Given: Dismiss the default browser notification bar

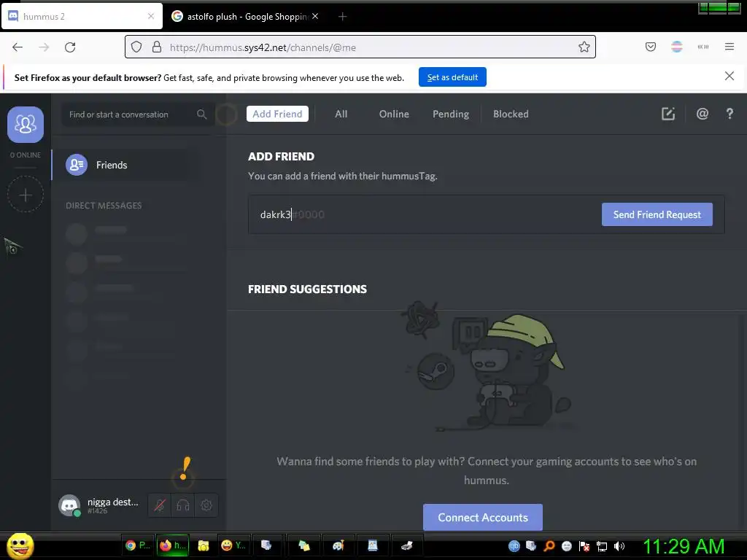Looking at the screenshot, I should tap(729, 76).
